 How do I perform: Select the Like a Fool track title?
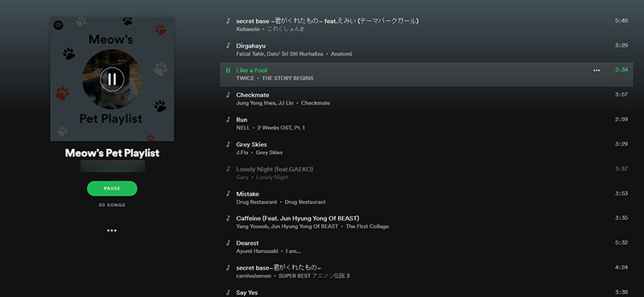pos(251,70)
